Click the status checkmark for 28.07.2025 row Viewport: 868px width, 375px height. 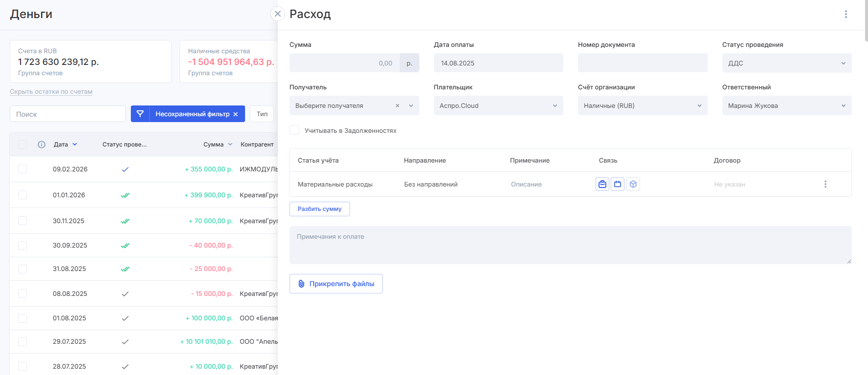(125, 367)
